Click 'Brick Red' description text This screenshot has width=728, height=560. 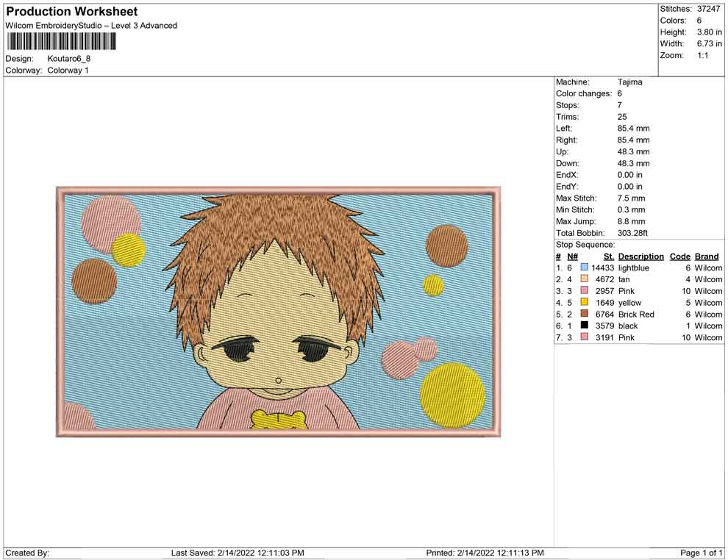pyautogui.click(x=636, y=314)
